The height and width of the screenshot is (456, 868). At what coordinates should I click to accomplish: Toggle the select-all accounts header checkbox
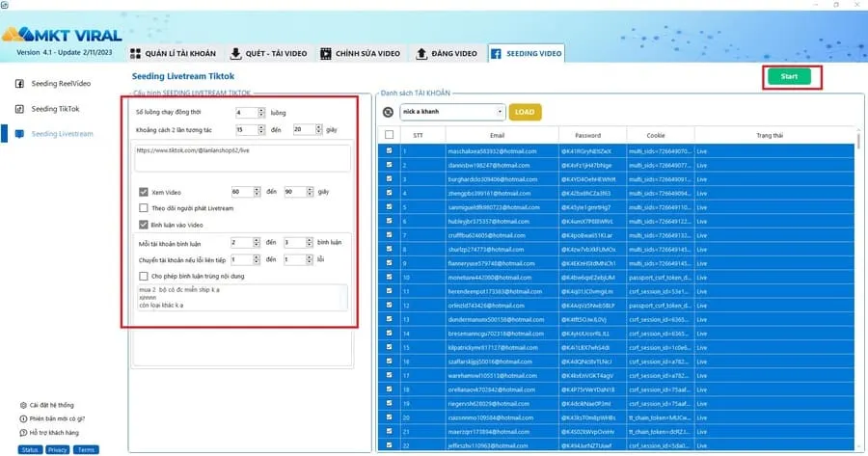click(x=389, y=135)
